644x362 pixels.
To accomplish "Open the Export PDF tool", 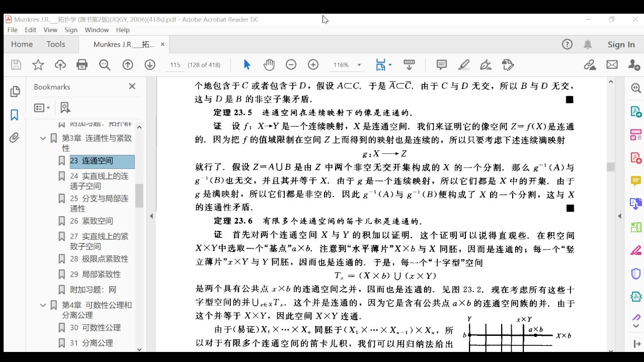I will coord(635,112).
